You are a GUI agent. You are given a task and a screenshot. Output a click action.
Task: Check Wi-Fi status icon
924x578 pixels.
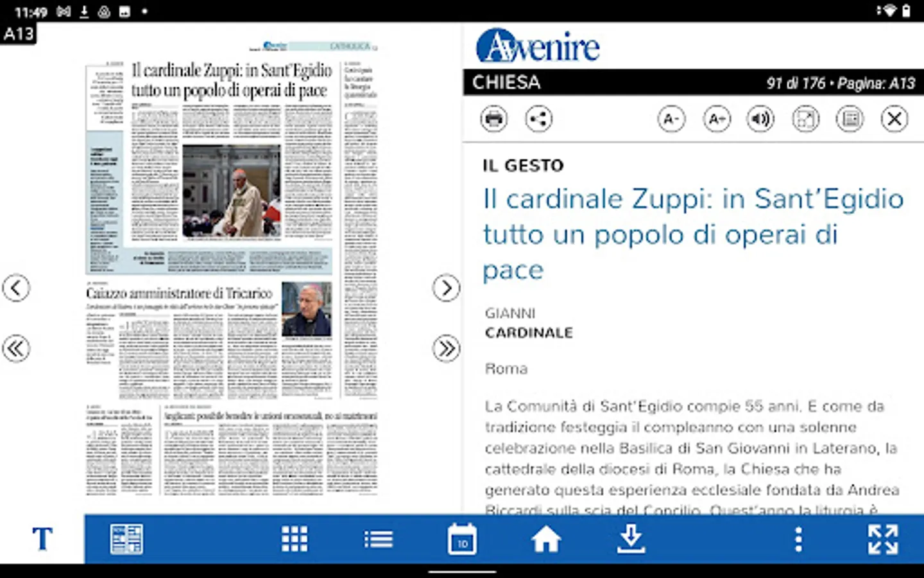(889, 11)
